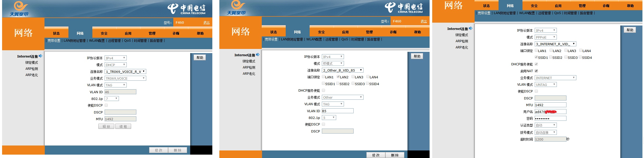The height and width of the screenshot is (158, 644).
Task: Toggle the checked SSID1 binding checkbox
Action: pyautogui.click(x=536, y=57)
